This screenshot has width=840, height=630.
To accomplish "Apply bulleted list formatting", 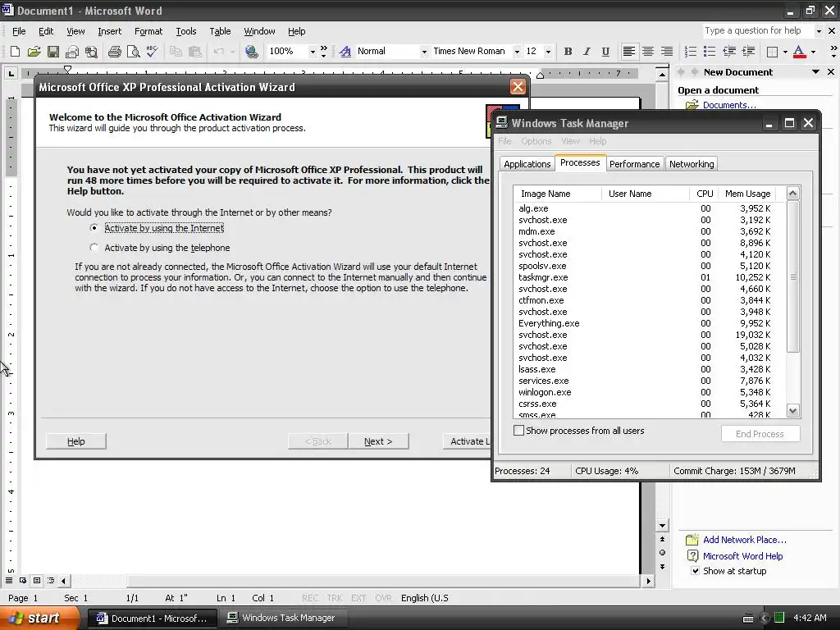I will coord(710,52).
